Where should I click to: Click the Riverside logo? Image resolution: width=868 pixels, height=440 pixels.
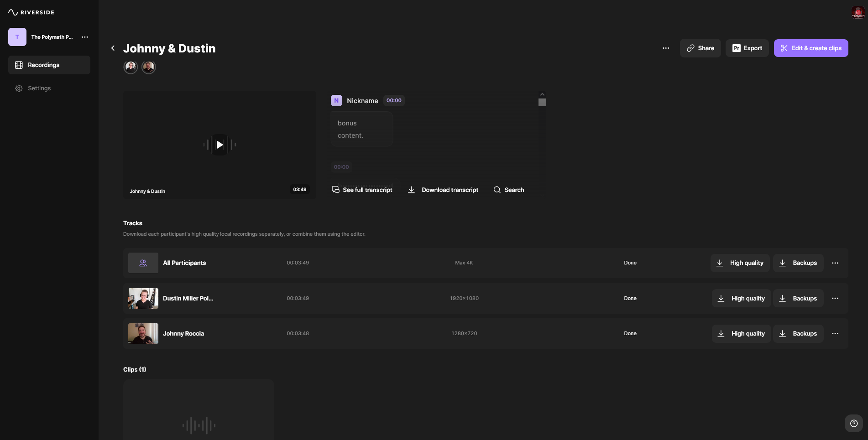pos(31,12)
